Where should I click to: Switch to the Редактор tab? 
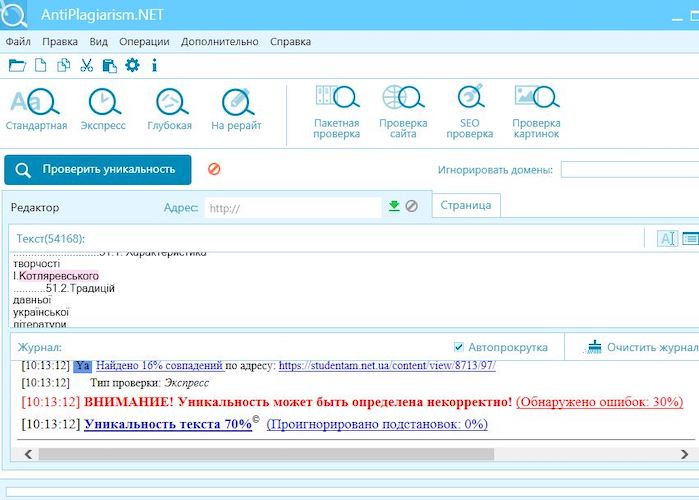35,208
